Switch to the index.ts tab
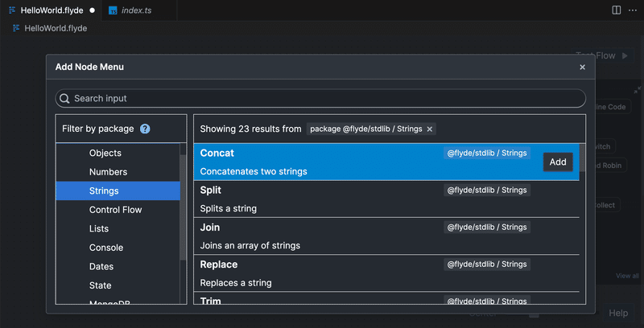Screen dimensions: 644x328 click(x=135, y=10)
